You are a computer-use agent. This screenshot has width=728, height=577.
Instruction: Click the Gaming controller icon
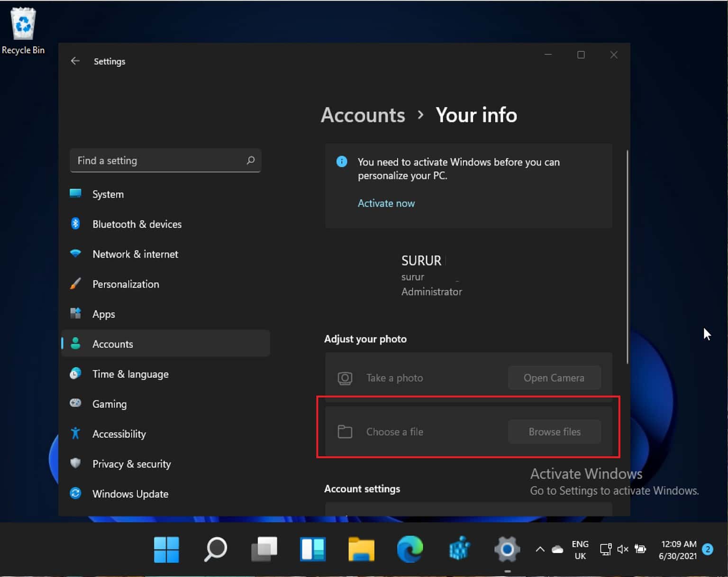click(76, 403)
